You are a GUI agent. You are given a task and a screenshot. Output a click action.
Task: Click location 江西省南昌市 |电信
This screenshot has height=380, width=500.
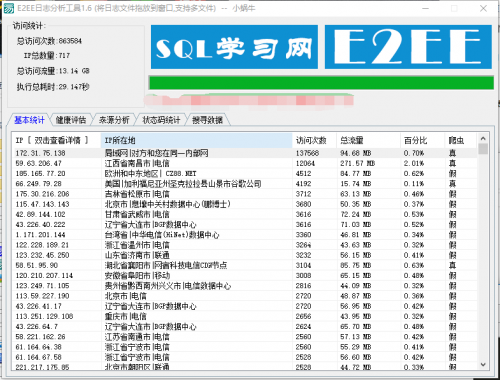pos(137,163)
